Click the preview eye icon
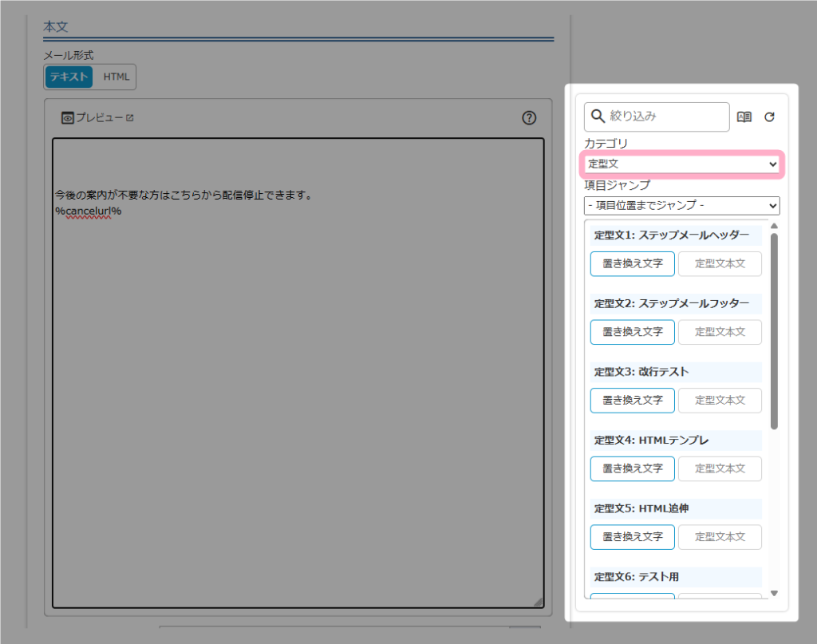The image size is (817, 644). 68,118
